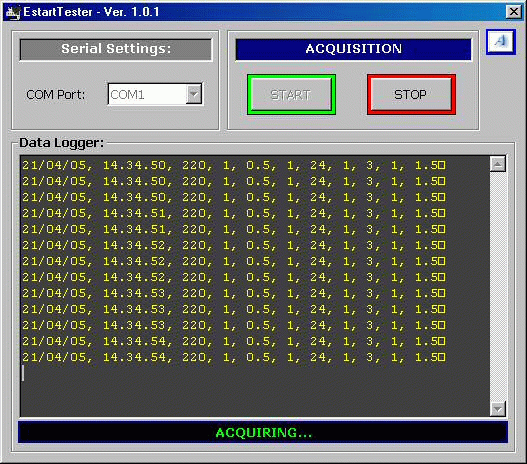The height and width of the screenshot is (464, 527).
Task: Click the last log line at 14.34.54
Action: (x=234, y=357)
